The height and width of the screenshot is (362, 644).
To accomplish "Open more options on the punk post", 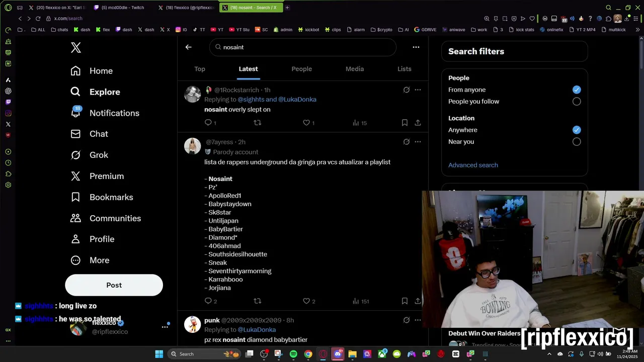I will coord(418,320).
